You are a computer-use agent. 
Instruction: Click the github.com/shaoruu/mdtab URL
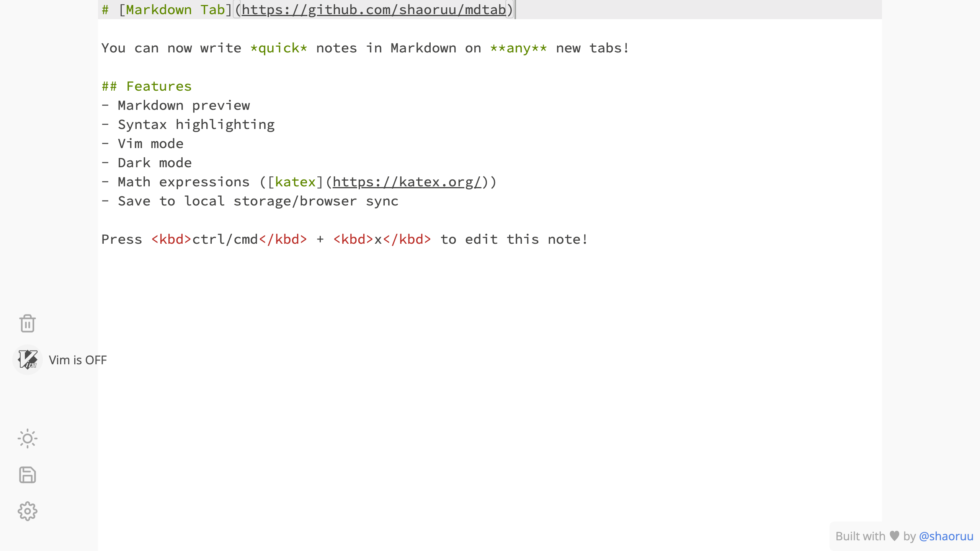(x=374, y=10)
